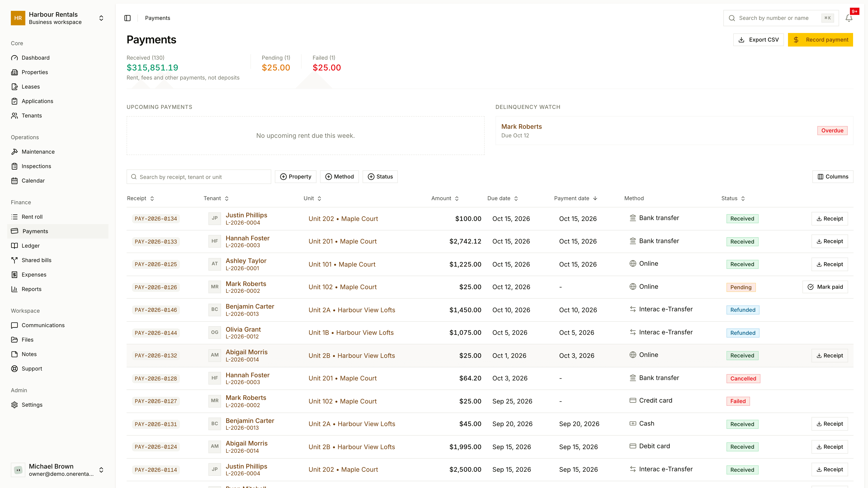Click the Calendar icon in sidebar
Screen dimensions: 868x488
14,181
